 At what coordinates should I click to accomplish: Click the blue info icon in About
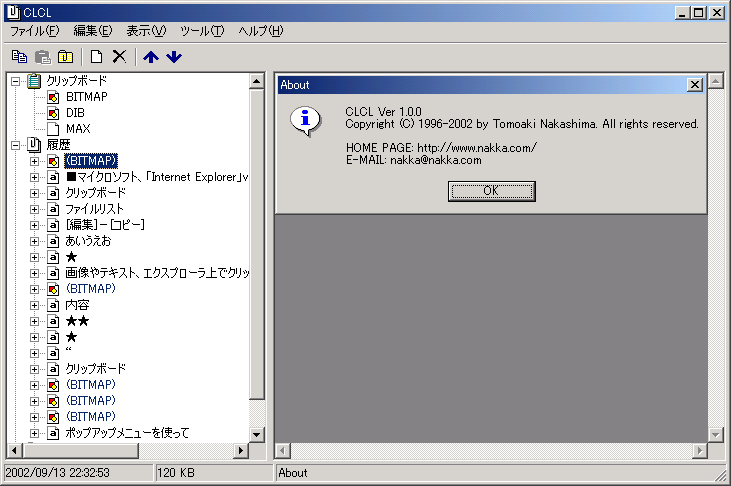pyautogui.click(x=305, y=121)
